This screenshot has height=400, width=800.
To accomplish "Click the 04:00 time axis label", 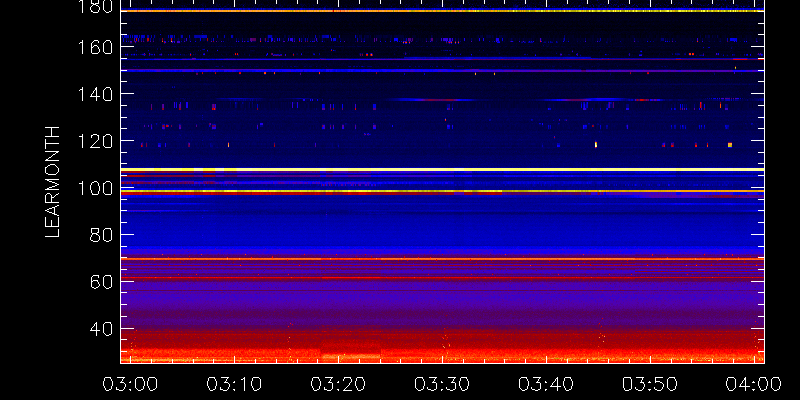I will click(x=754, y=384).
